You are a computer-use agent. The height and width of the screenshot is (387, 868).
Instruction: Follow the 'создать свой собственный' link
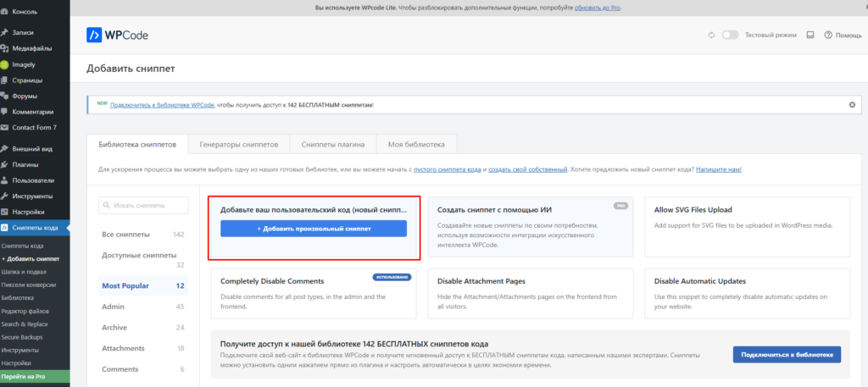point(527,169)
